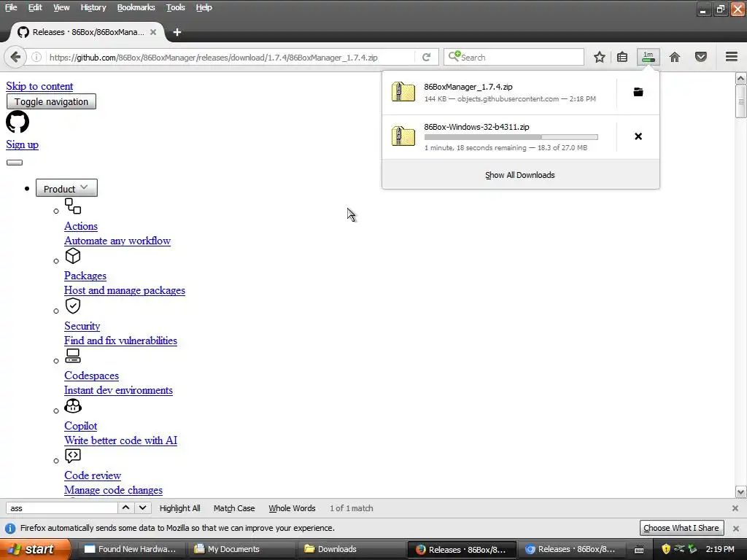747x560 pixels.
Task: Show site information icon in address bar
Action: (36, 57)
